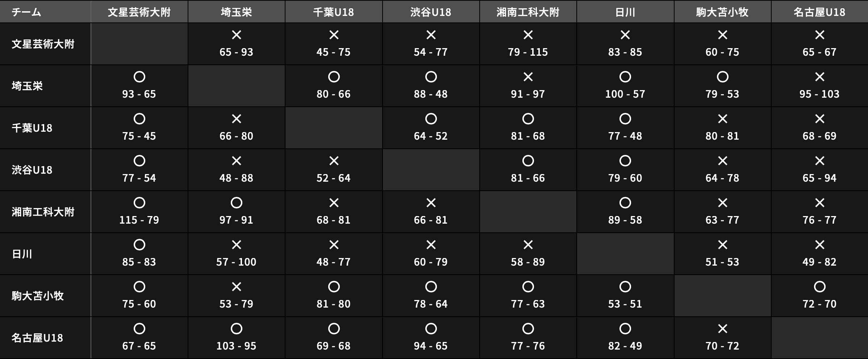The width and height of the screenshot is (868, 359).
Task: Click the 名古屋U18 column header
Action: 819,12
